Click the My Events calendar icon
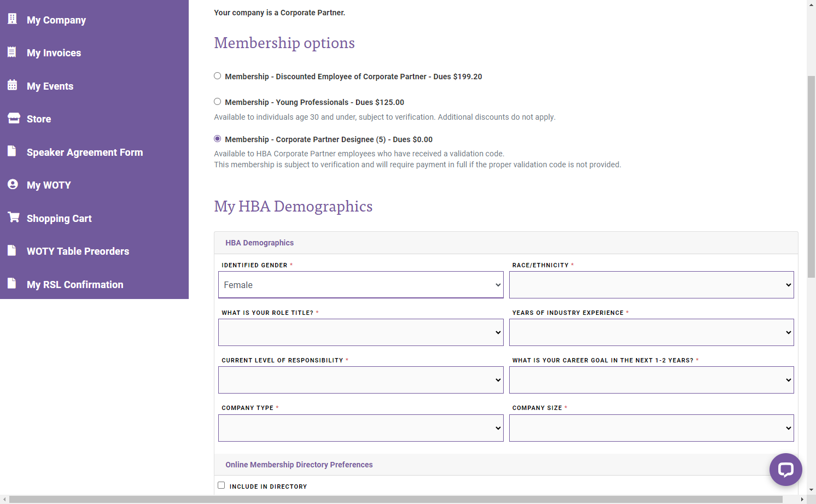816x504 pixels. [12, 85]
